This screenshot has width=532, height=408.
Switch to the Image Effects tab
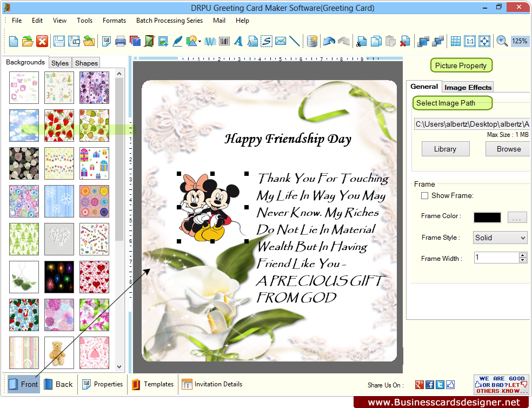tap(468, 87)
